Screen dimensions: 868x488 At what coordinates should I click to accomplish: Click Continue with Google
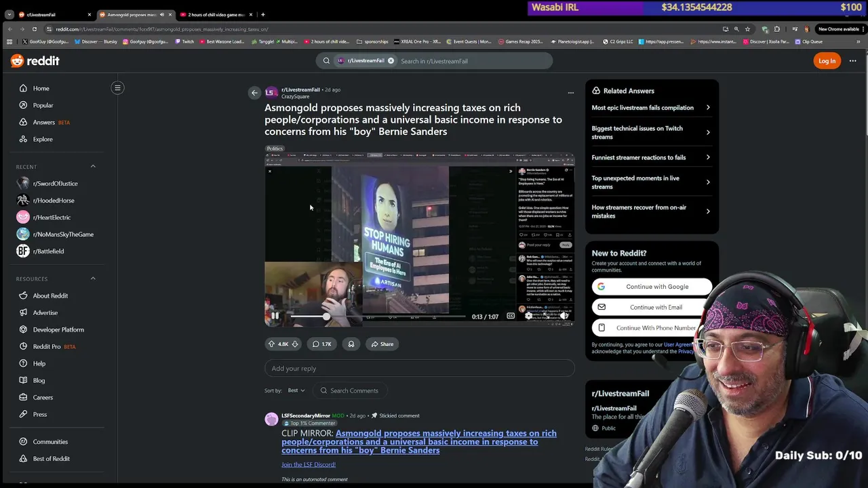tap(652, 287)
